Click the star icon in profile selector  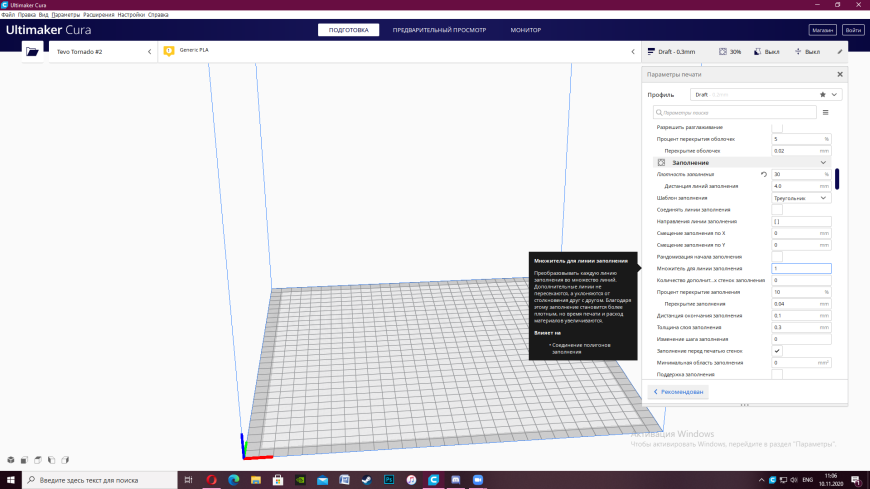pos(823,95)
